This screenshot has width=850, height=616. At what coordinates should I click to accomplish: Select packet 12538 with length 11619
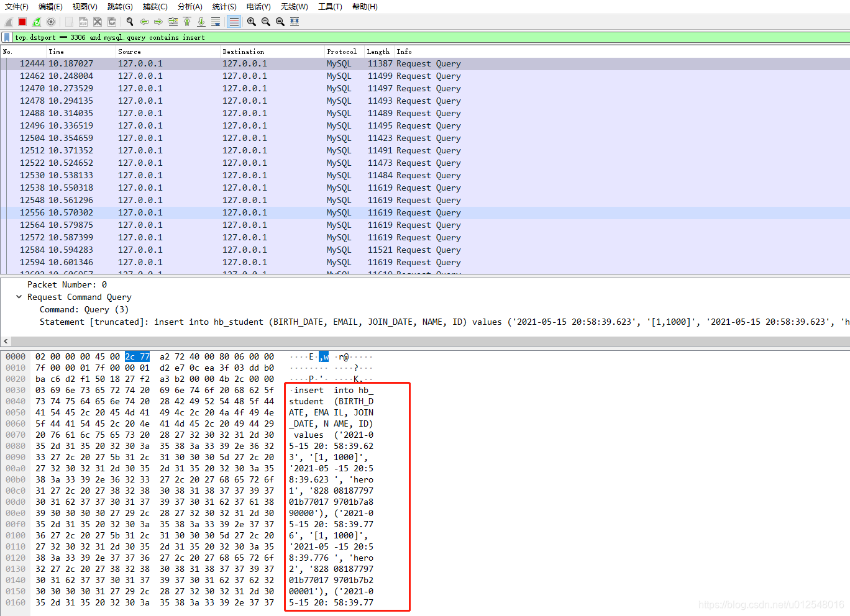click(x=425, y=188)
